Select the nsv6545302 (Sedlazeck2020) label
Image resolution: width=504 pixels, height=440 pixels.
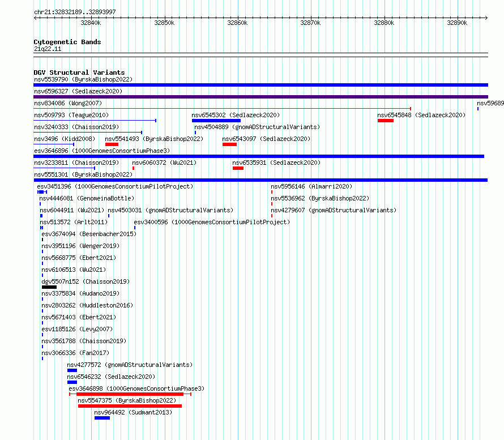pos(236,115)
